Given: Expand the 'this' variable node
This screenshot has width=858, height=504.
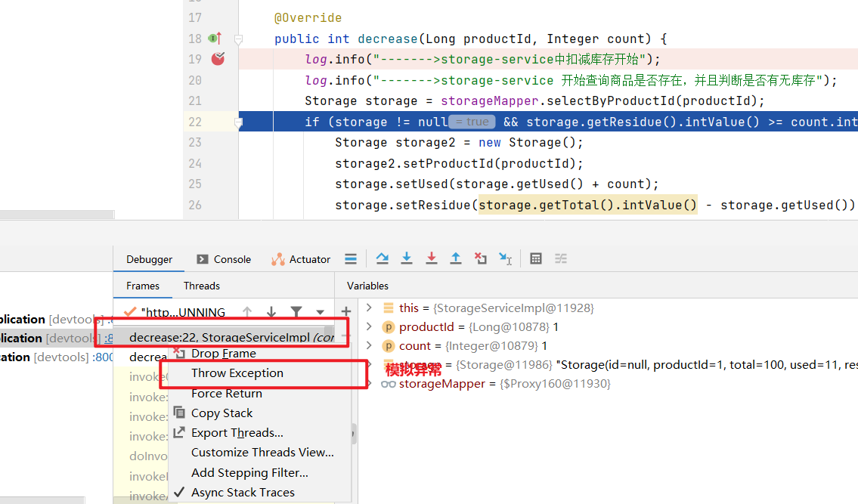Looking at the screenshot, I should pos(369,308).
